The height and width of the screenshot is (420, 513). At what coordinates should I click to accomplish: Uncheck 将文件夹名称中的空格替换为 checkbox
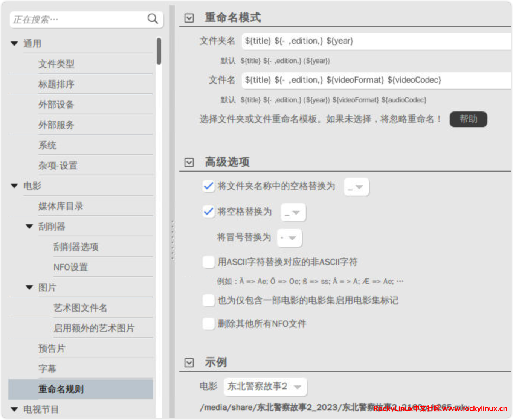208,186
